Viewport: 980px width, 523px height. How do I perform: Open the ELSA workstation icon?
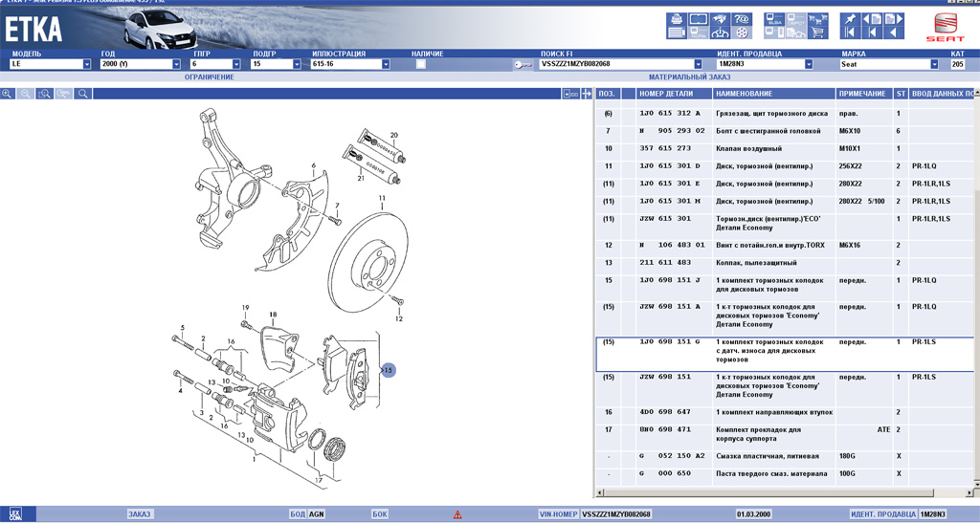[774, 19]
